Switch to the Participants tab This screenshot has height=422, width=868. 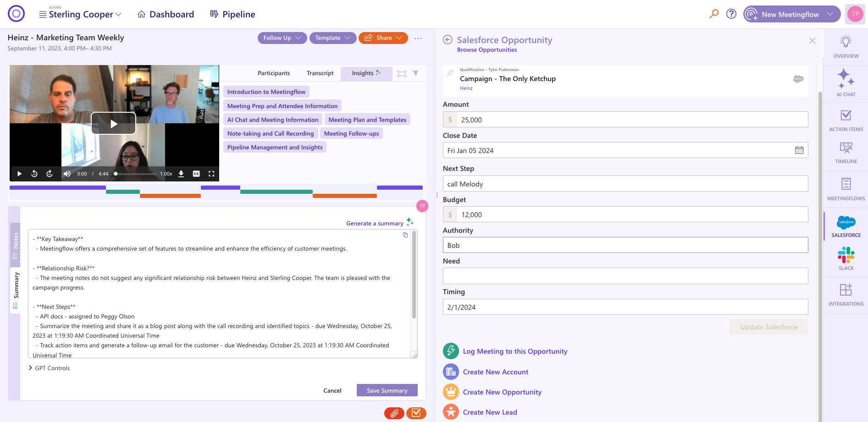pyautogui.click(x=274, y=73)
